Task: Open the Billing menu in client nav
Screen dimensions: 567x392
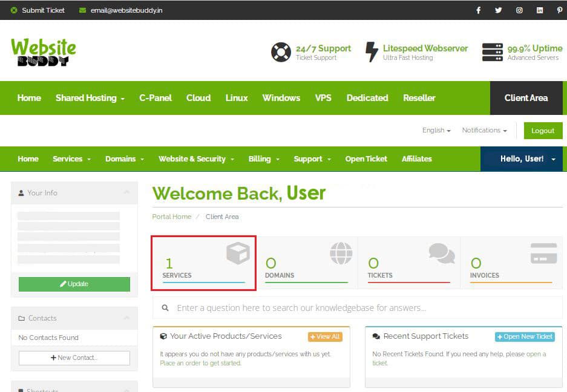Action: click(264, 159)
